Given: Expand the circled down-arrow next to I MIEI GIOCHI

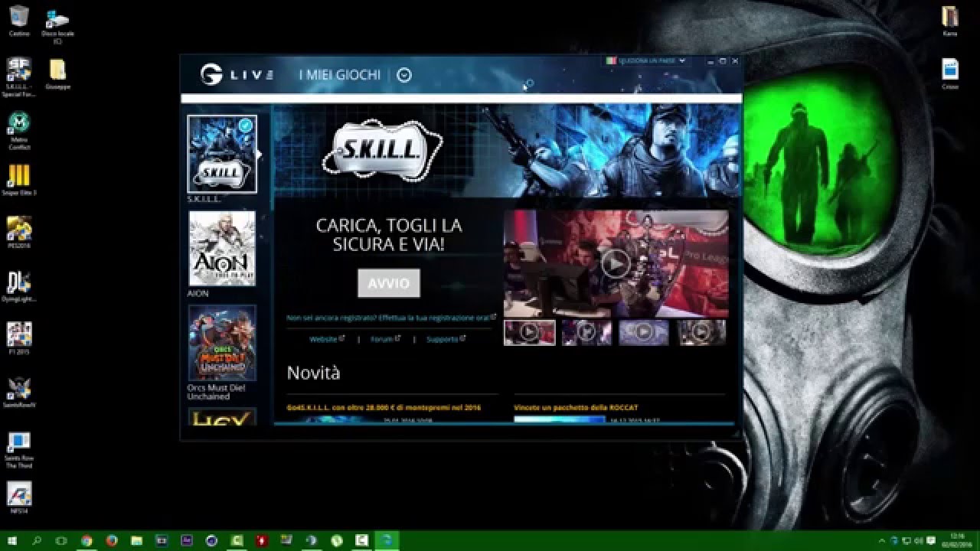Looking at the screenshot, I should (404, 75).
